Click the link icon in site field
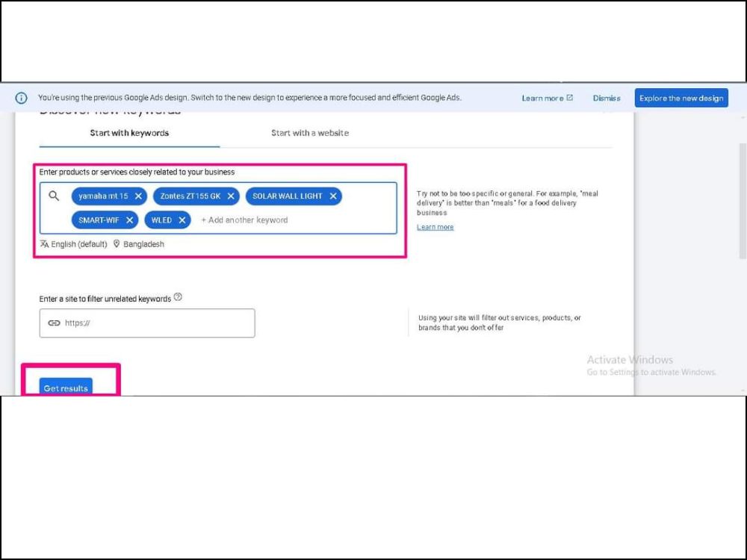Screen dimensions: 747x560 point(54,323)
